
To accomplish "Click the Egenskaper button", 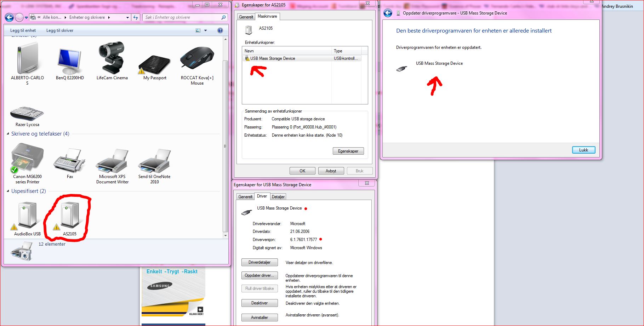I will tap(348, 151).
